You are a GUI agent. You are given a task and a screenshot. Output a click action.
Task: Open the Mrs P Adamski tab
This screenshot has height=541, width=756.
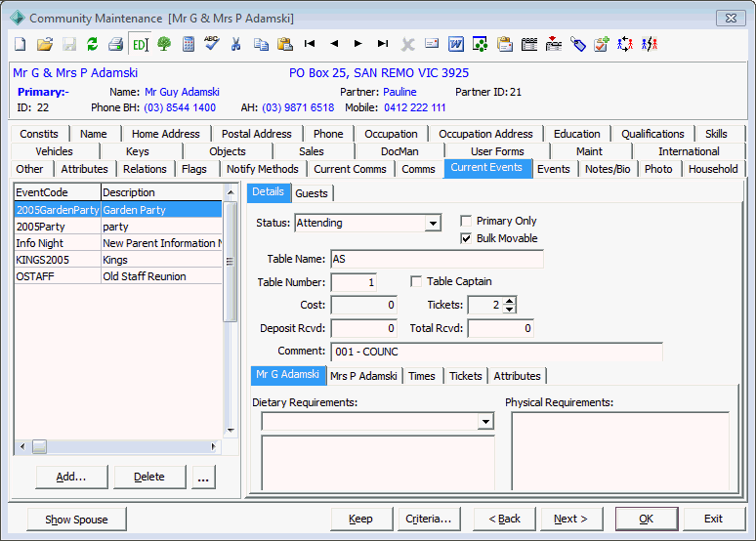pos(363,376)
